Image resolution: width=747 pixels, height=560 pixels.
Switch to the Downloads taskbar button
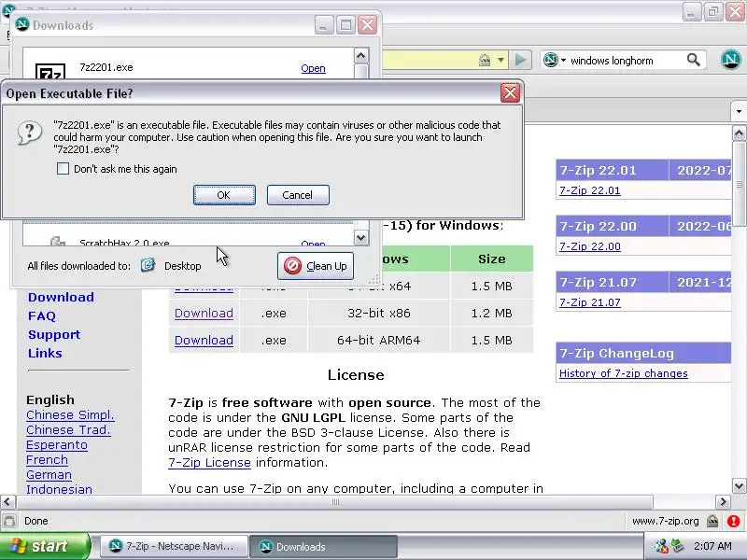(323, 546)
